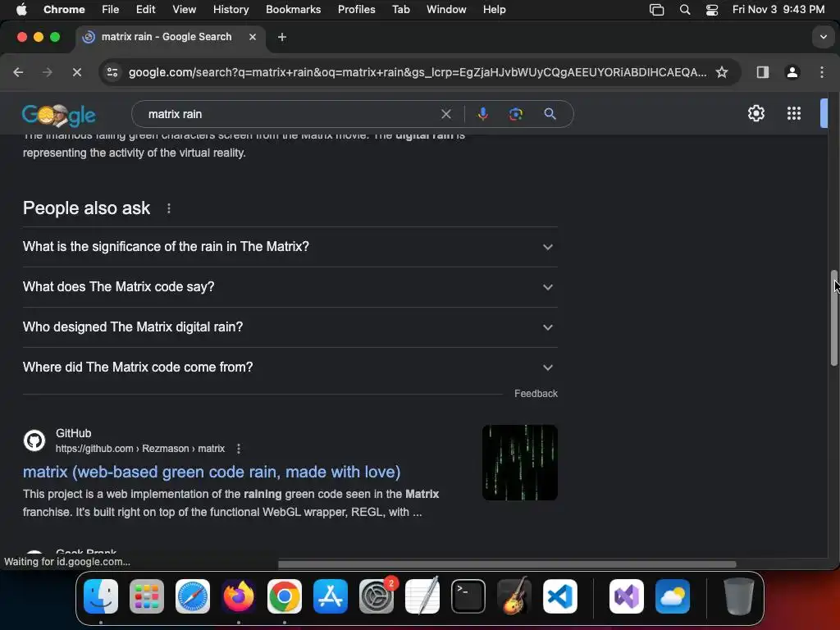Click the Google doodle logo

(x=59, y=115)
